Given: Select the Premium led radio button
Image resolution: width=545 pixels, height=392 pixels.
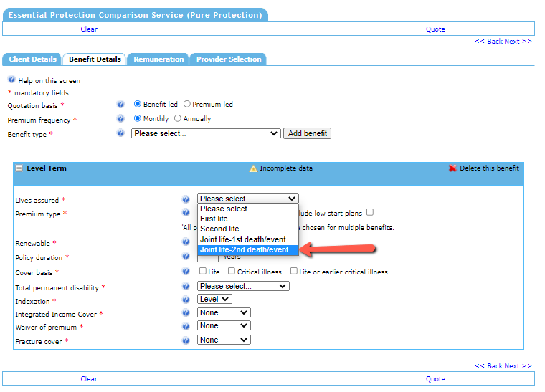Looking at the screenshot, I should pos(187,105).
